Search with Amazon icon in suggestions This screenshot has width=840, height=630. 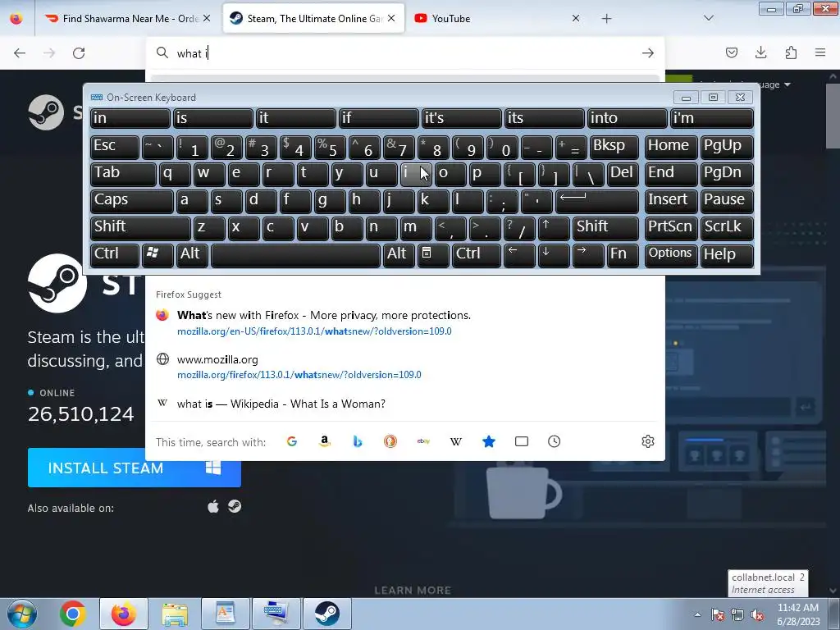coord(325,441)
